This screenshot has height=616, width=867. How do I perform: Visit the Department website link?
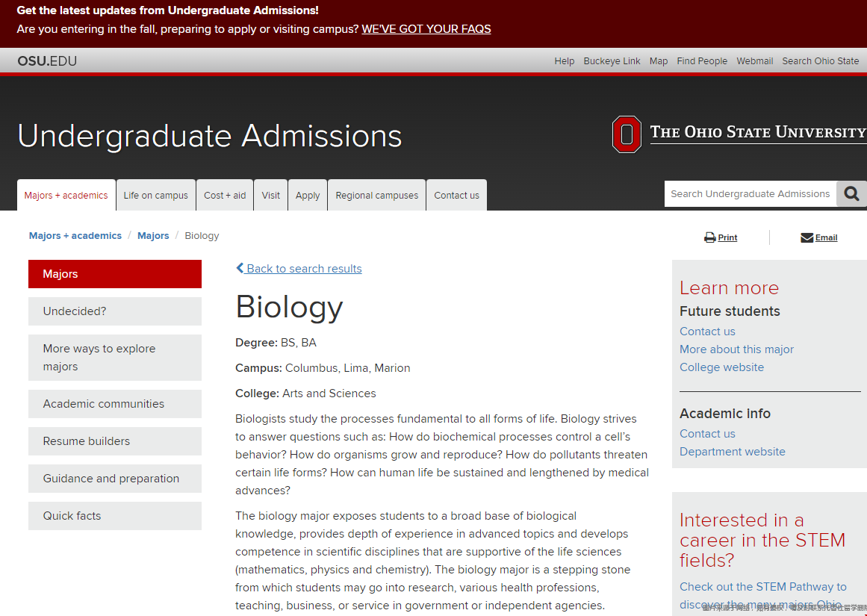coord(732,452)
